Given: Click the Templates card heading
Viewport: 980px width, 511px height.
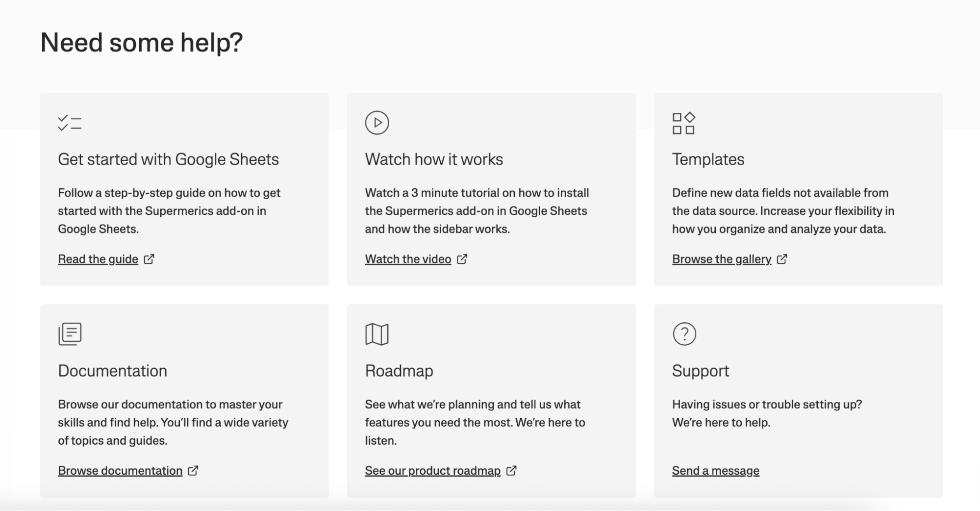Looking at the screenshot, I should 708,159.
